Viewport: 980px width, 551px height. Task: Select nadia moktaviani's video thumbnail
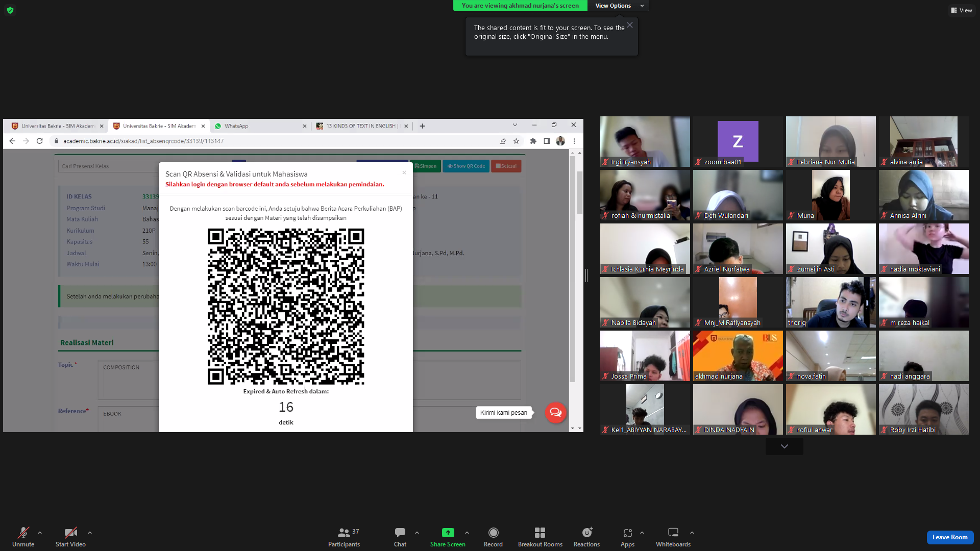tap(924, 248)
